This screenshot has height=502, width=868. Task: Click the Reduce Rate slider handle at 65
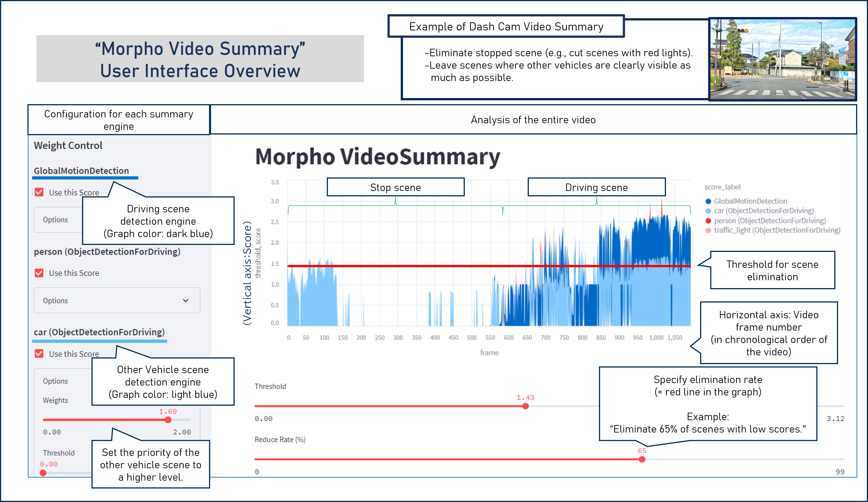(x=642, y=459)
